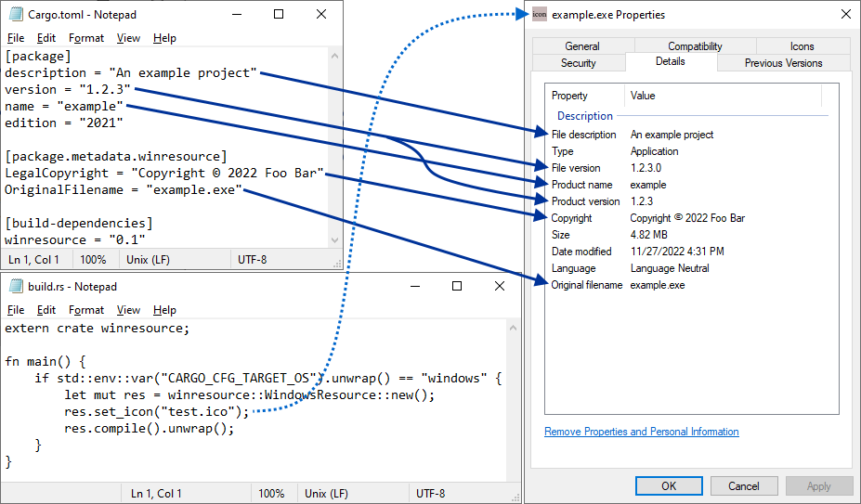Select the Product version property row
This screenshot has width=861, height=504.
click(691, 201)
